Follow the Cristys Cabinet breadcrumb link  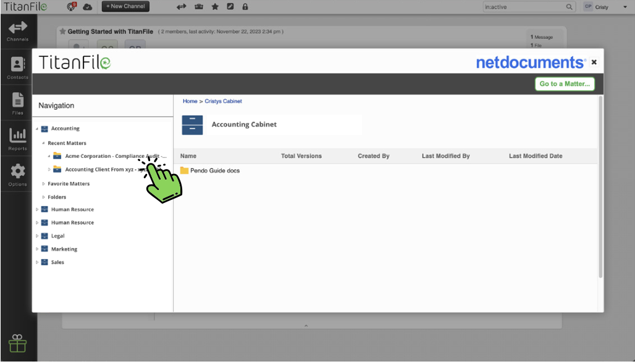click(x=223, y=101)
